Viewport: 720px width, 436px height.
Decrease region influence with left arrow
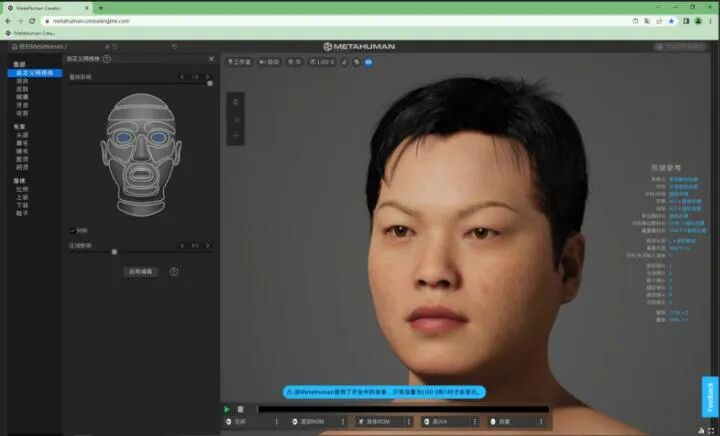click(x=182, y=246)
